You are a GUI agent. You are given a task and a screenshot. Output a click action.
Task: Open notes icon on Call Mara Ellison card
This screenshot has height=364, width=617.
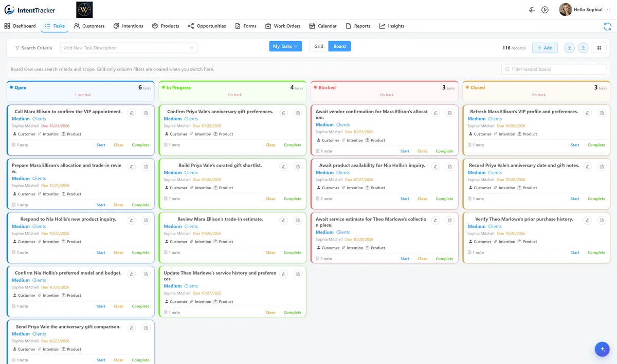point(146,113)
